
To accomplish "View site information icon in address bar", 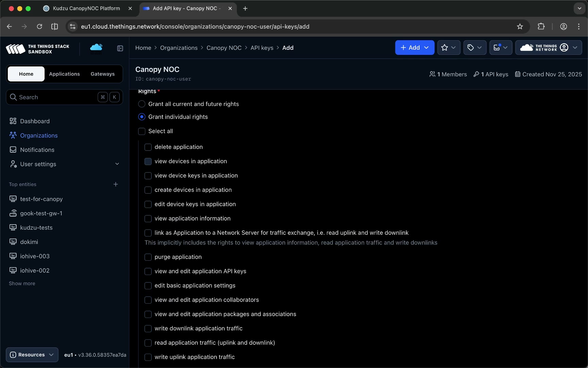I will [72, 27].
